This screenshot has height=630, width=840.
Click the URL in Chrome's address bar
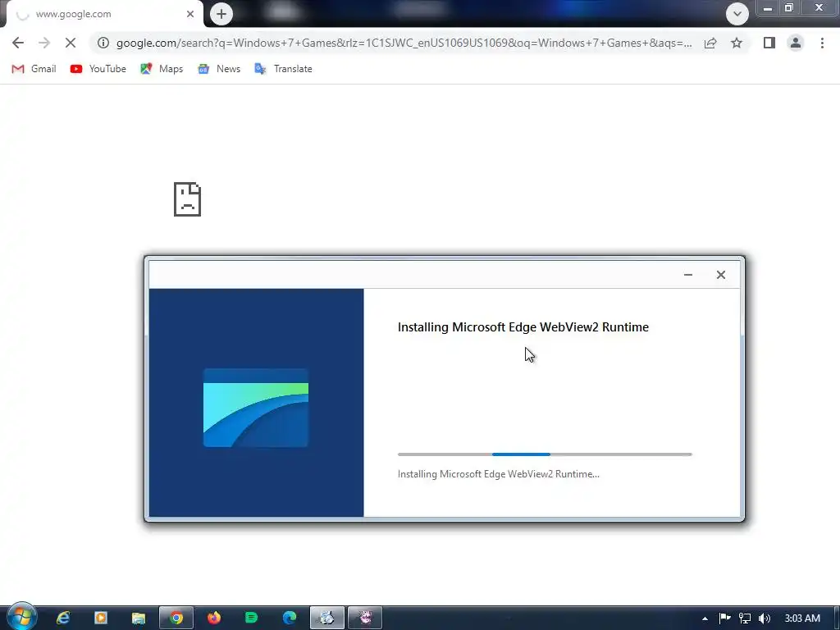404,43
